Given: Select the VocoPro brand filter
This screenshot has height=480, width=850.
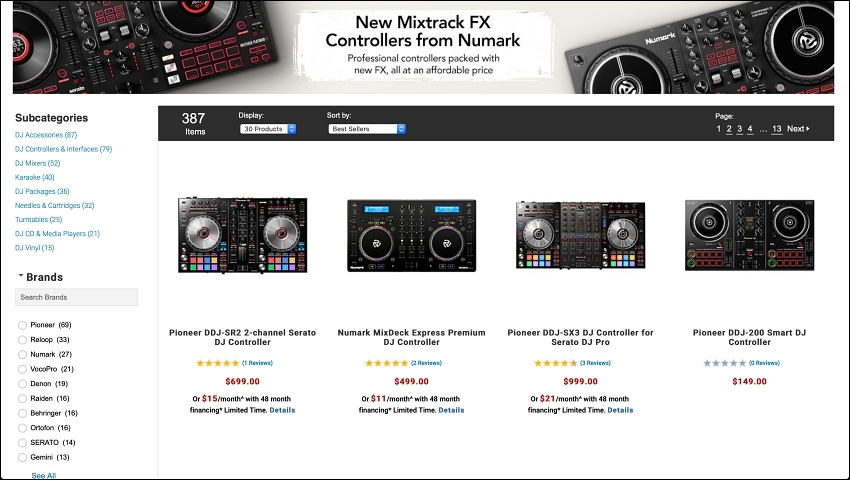Looking at the screenshot, I should (x=22, y=369).
